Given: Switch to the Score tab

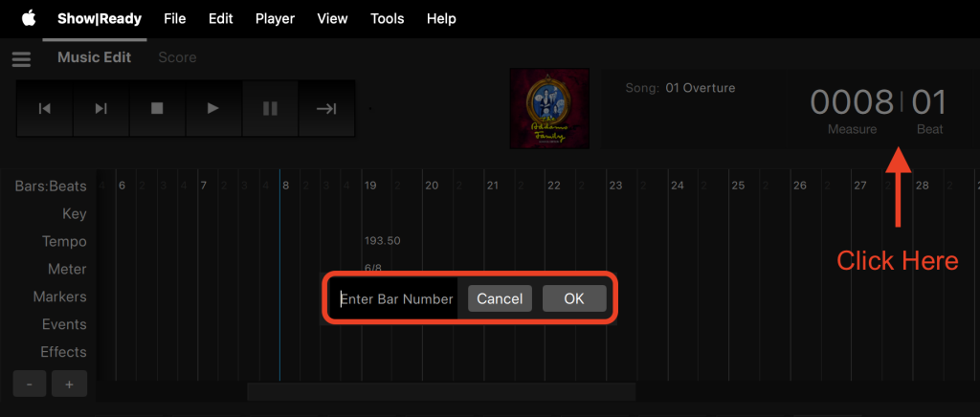Looking at the screenshot, I should pos(177,57).
